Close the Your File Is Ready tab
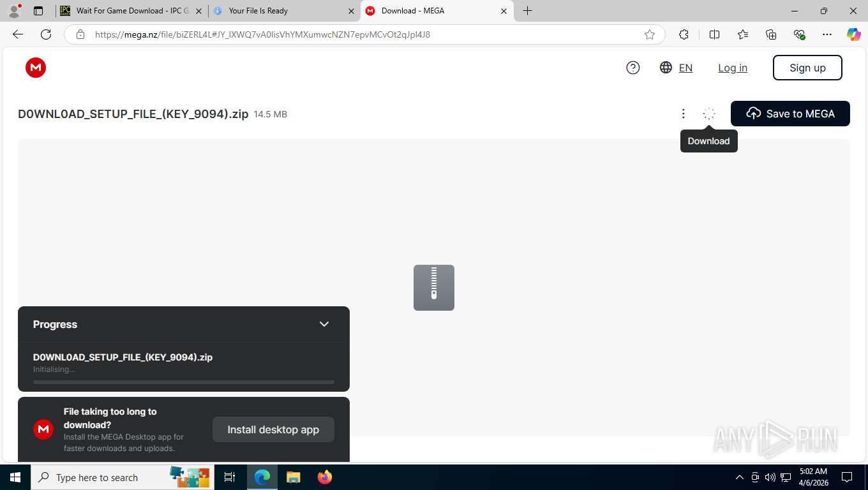The width and height of the screenshot is (868, 490). click(351, 11)
